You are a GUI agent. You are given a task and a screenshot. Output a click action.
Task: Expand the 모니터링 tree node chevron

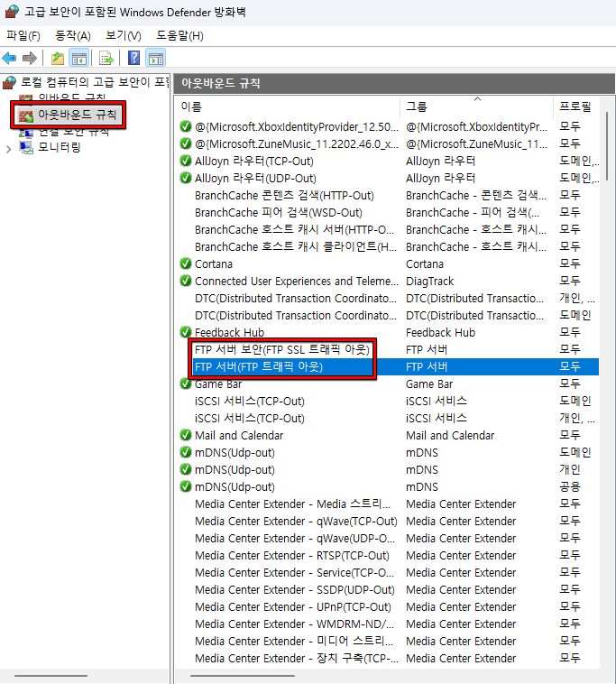tap(9, 149)
